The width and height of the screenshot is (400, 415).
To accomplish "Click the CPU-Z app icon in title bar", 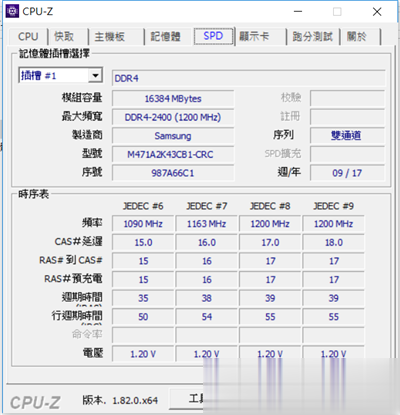I will point(13,11).
